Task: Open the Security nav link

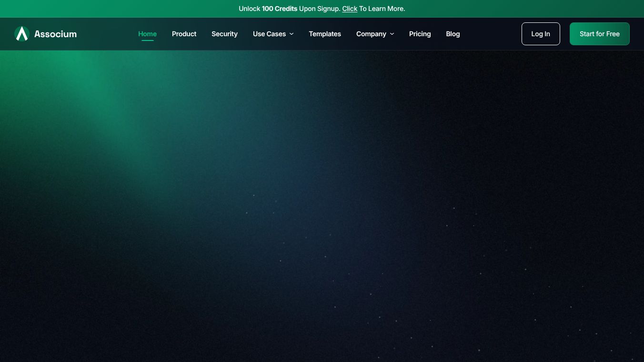Action: pyautogui.click(x=224, y=34)
